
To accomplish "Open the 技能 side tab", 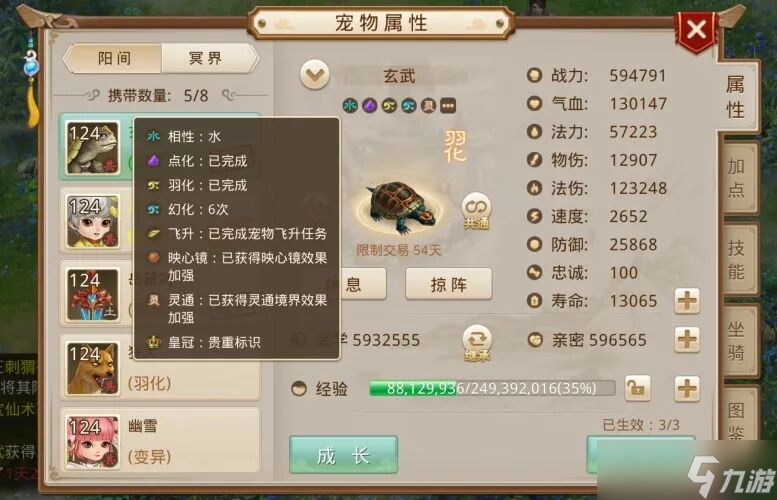I will (x=737, y=259).
